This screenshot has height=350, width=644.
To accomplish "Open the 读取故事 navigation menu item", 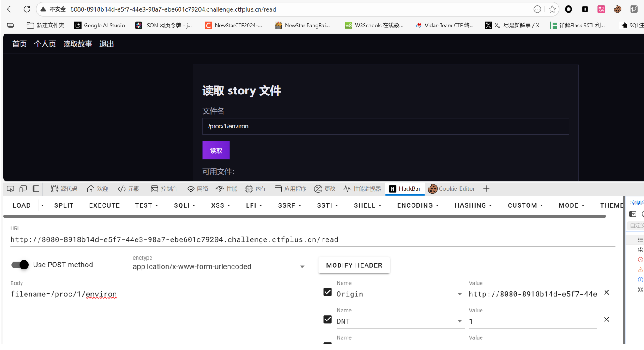I will click(x=77, y=44).
